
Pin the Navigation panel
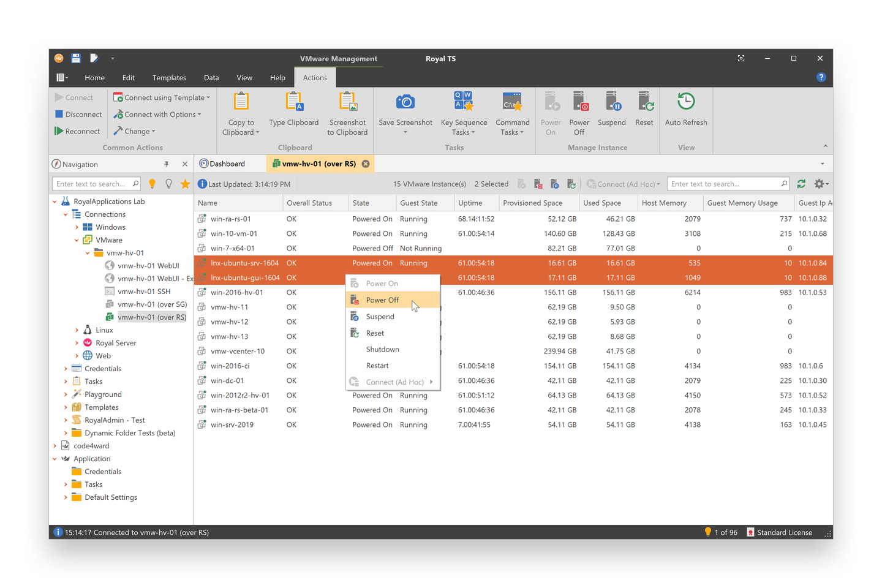[166, 164]
